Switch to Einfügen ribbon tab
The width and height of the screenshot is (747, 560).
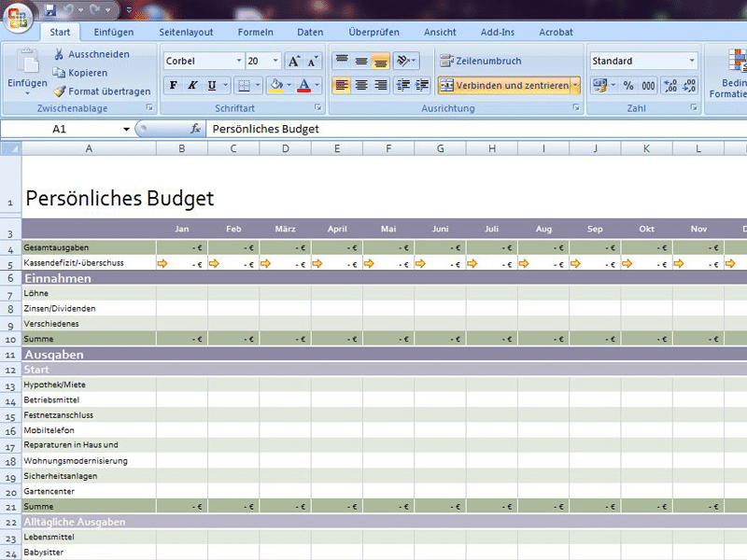coord(114,33)
